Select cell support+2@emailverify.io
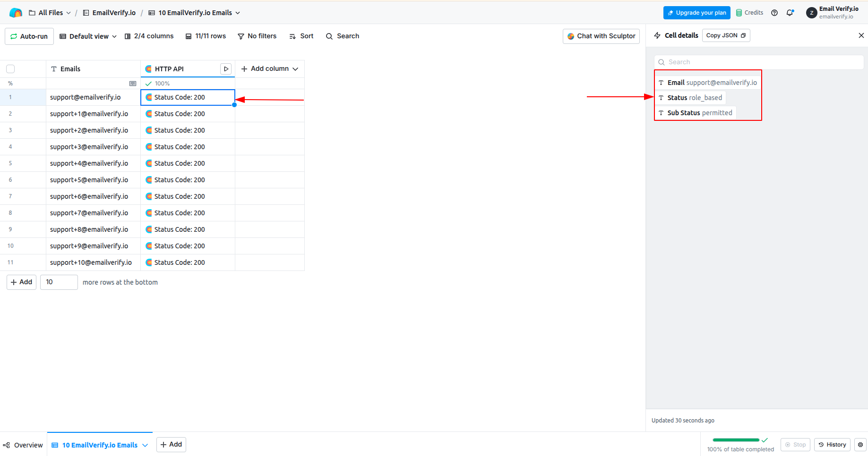The image size is (868, 456). point(94,130)
